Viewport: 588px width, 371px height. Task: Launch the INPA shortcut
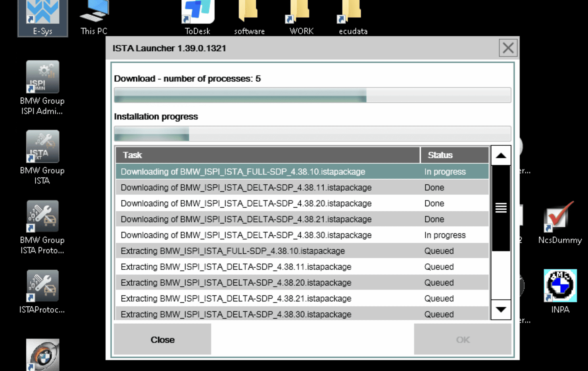(560, 291)
